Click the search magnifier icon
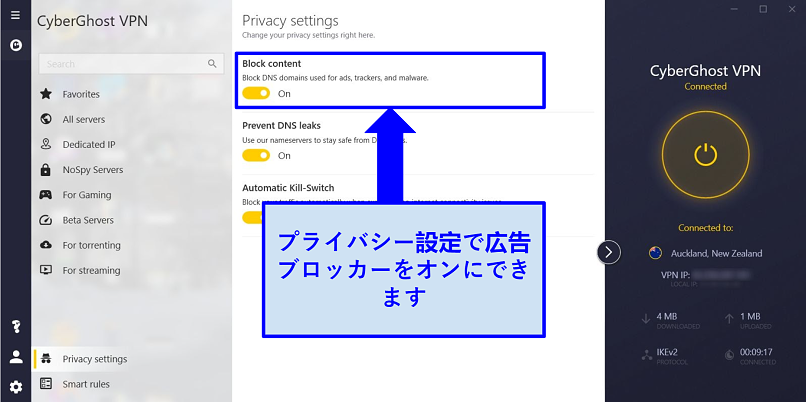This screenshot has width=806, height=402. tap(212, 64)
